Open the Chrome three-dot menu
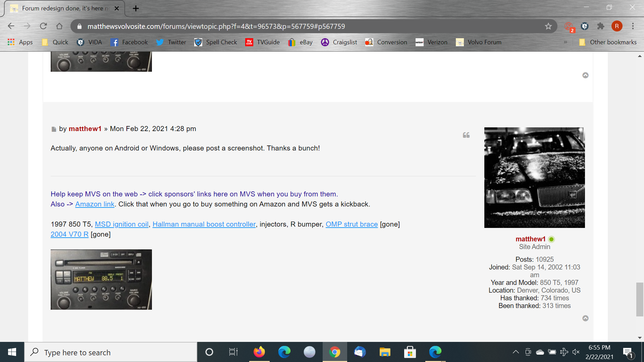This screenshot has width=644, height=362. 633,26
